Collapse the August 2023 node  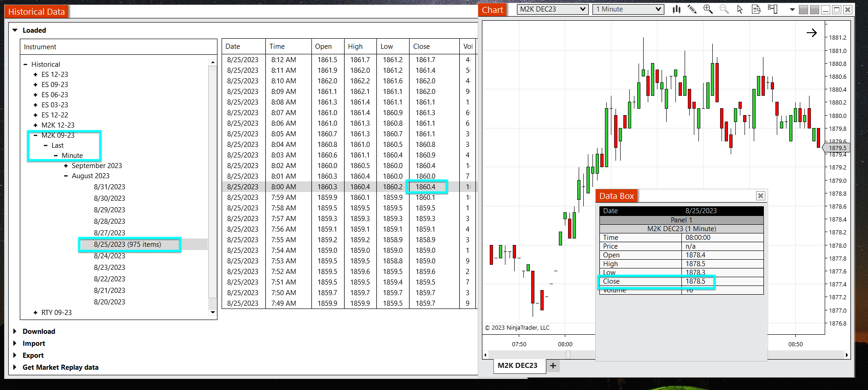(66, 176)
